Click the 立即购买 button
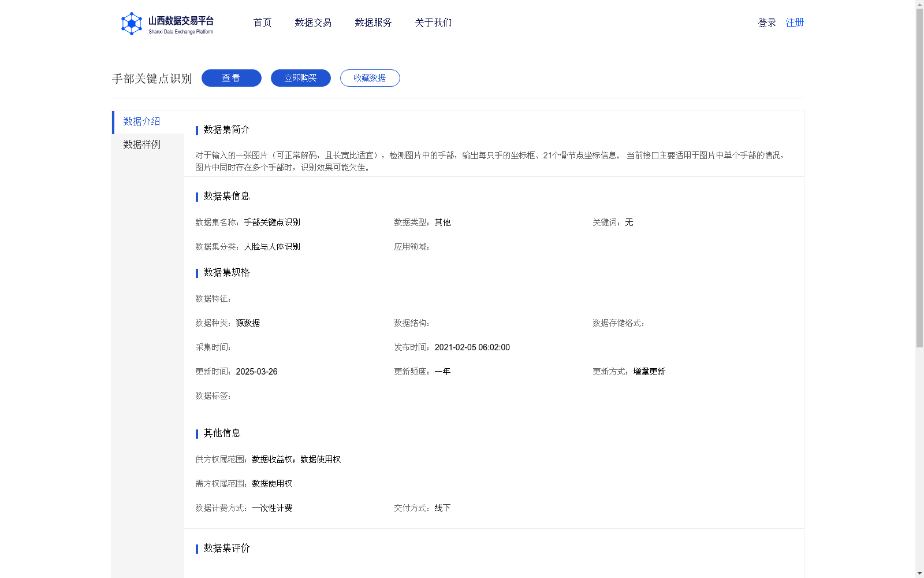924x578 pixels. tap(301, 78)
